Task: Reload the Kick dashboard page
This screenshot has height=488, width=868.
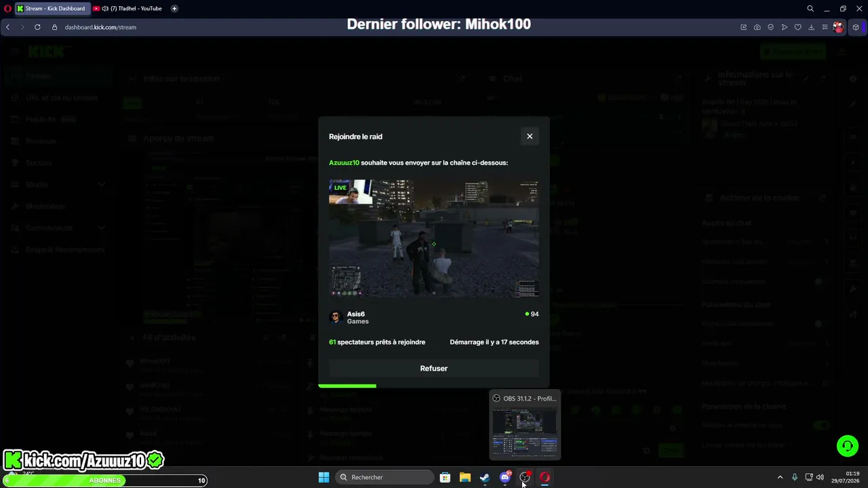Action: [x=37, y=27]
